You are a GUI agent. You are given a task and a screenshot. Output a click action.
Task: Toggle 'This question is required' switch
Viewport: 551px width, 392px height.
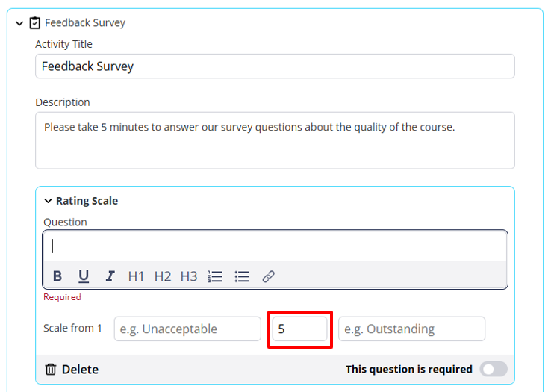494,369
